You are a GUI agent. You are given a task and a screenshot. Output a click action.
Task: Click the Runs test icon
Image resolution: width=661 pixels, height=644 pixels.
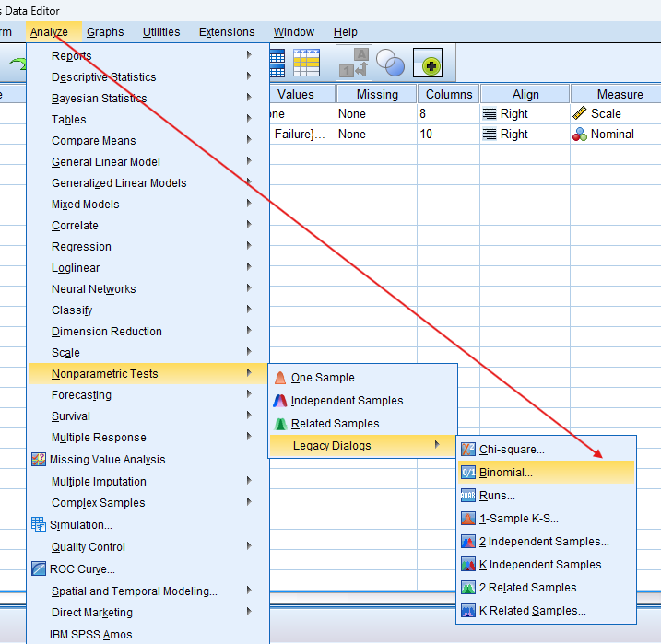[467, 496]
